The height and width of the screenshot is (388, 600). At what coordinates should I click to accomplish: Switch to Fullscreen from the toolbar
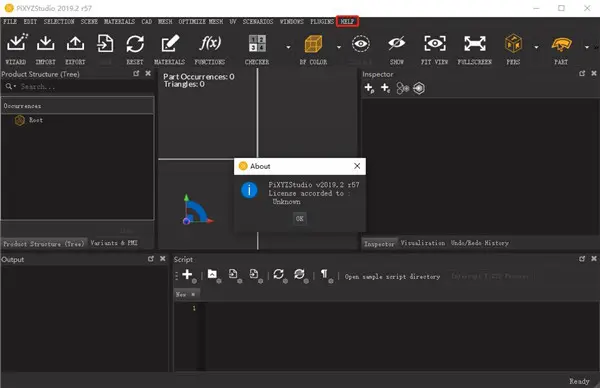click(x=475, y=43)
